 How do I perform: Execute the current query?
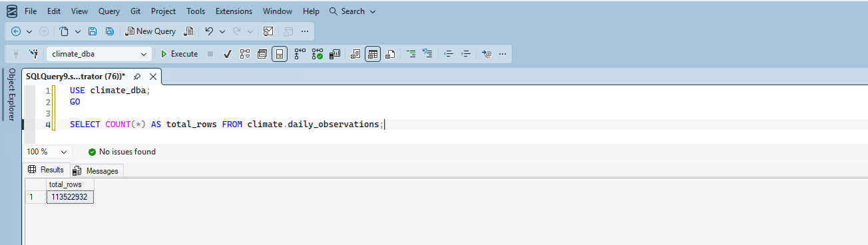[x=179, y=54]
